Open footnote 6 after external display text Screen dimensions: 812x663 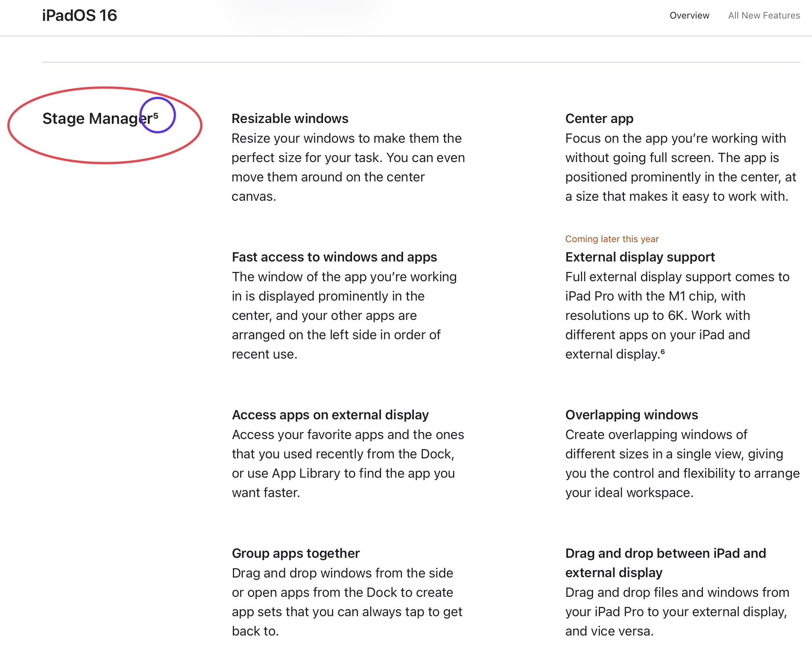tap(663, 351)
